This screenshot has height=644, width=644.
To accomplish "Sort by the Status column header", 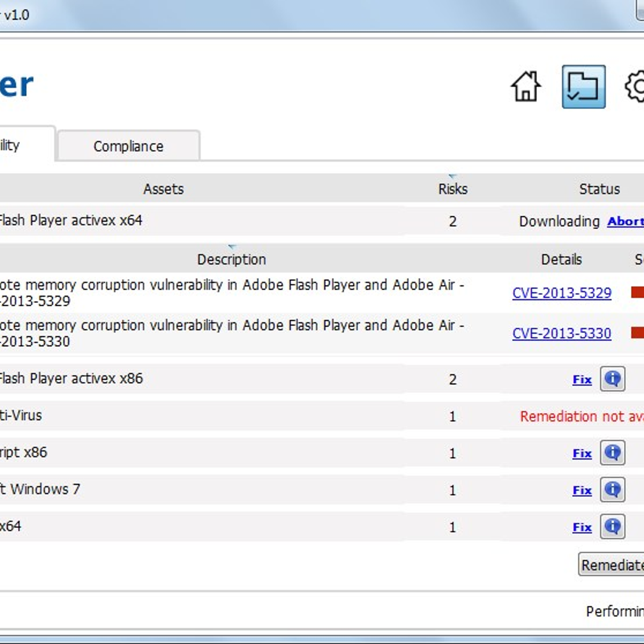I will 599,189.
